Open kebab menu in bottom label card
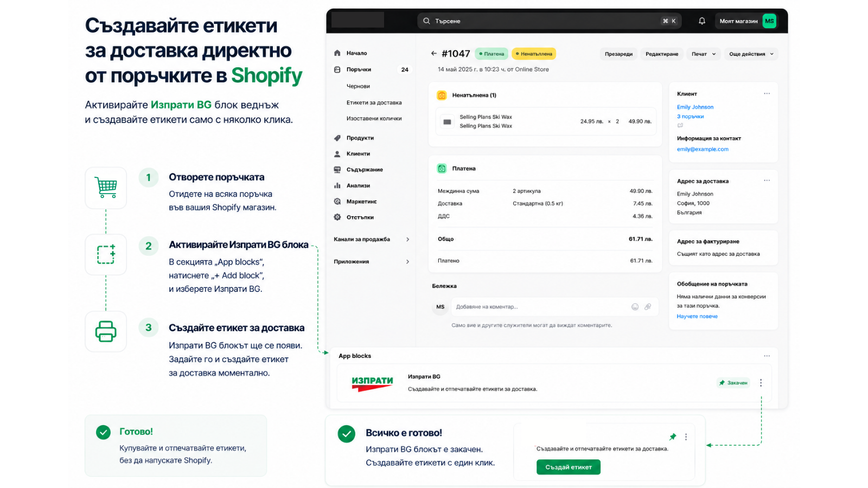 coord(686,437)
